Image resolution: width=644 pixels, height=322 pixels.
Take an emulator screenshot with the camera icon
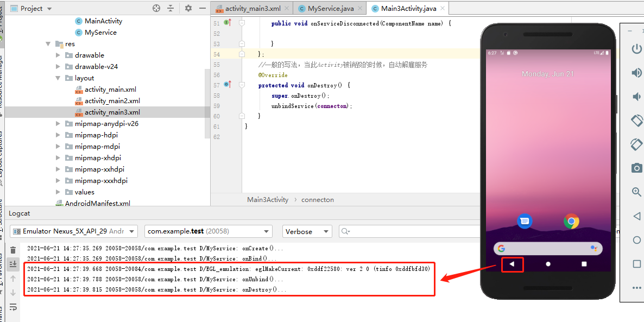(x=636, y=168)
